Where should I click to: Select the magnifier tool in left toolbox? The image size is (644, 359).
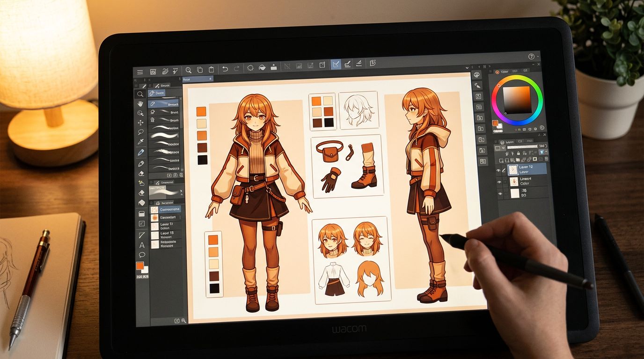[x=140, y=94]
